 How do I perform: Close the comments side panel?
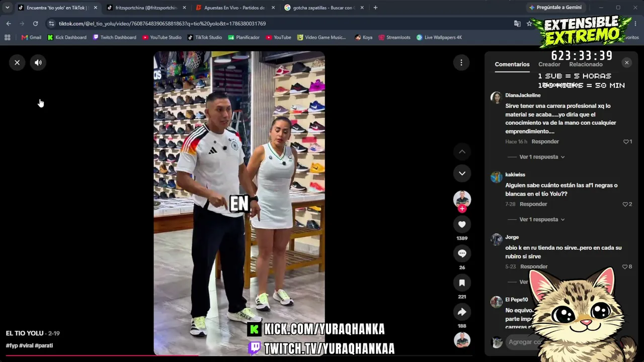point(626,62)
